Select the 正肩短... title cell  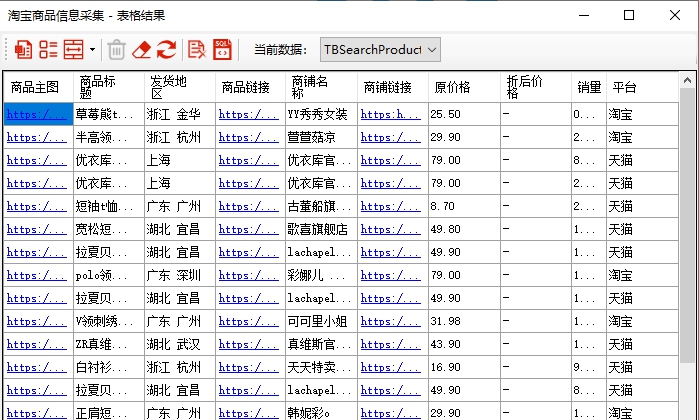109,413
